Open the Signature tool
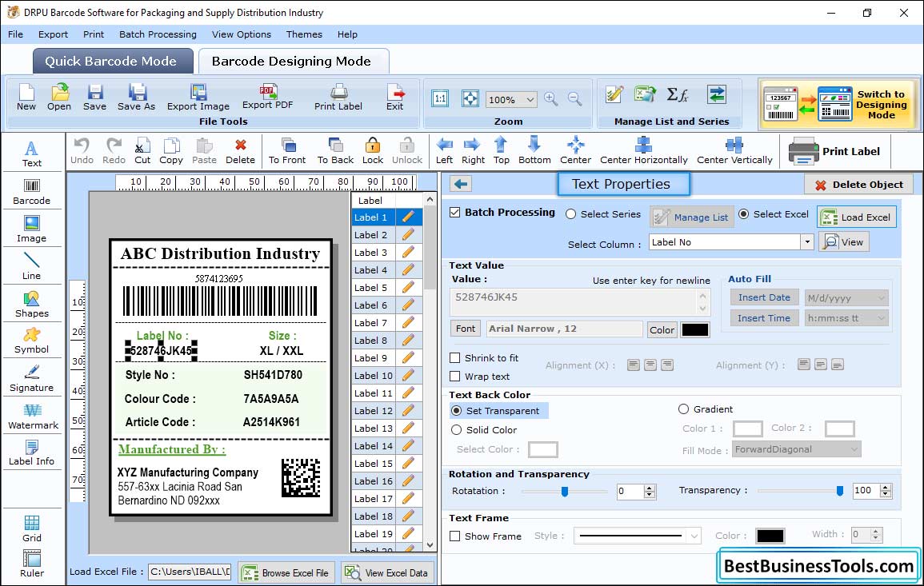 [x=32, y=379]
